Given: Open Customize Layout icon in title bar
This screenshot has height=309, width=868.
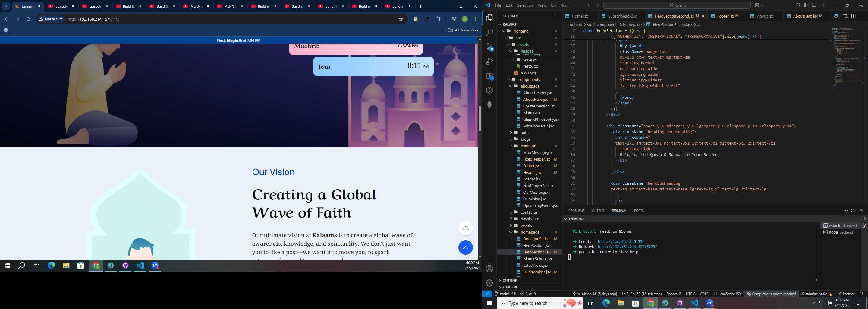Looking at the screenshot, I should (x=798, y=5).
